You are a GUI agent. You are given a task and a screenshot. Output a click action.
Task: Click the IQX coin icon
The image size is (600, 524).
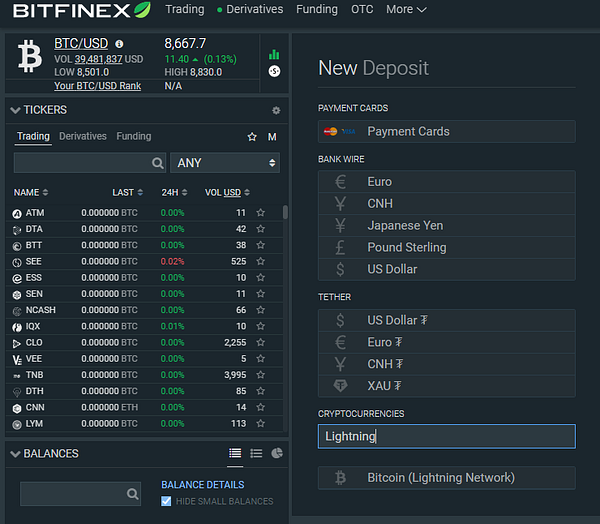click(17, 327)
